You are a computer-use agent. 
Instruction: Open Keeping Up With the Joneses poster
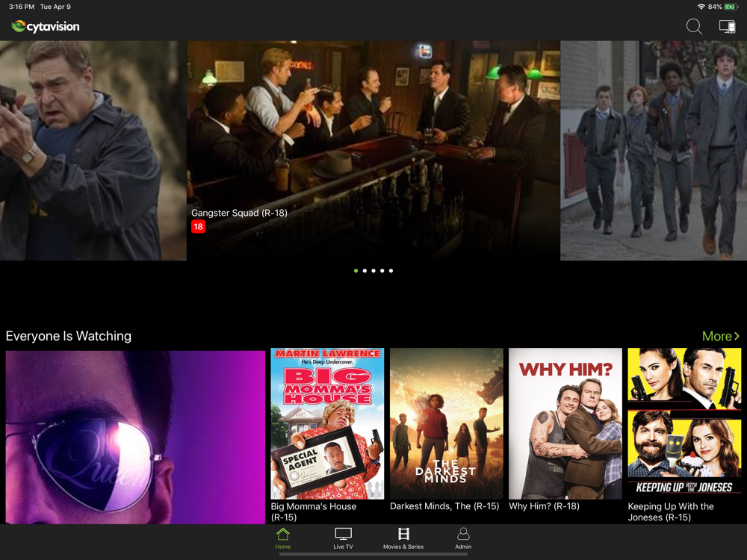point(684,423)
